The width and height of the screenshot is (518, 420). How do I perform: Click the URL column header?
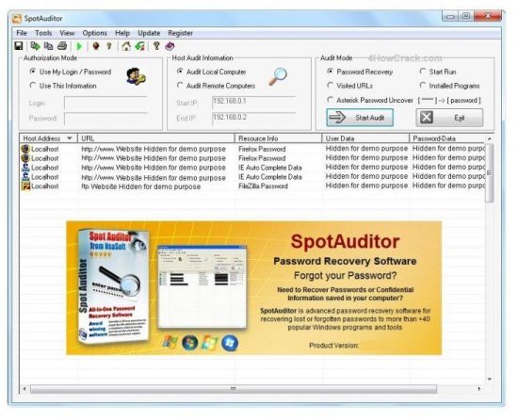[x=156, y=138]
